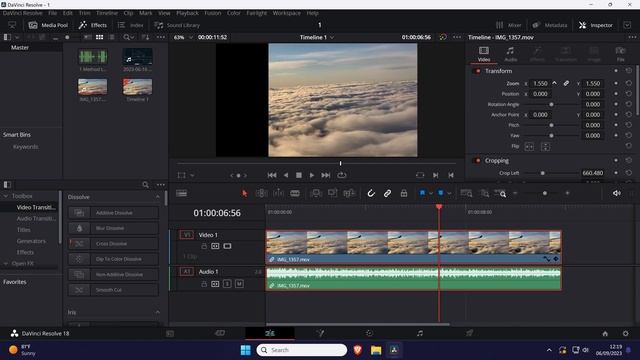Open the Sound Library panel
The height and width of the screenshot is (360, 640).
pos(177,25)
